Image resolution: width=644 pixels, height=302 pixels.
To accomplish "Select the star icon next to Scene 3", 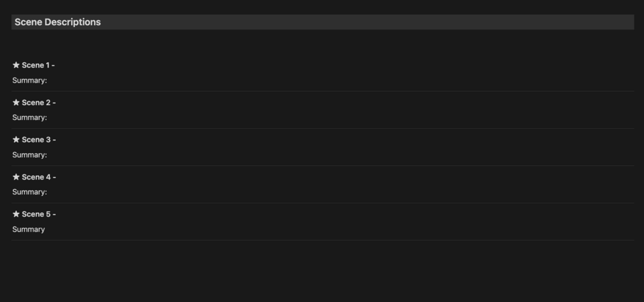I will [x=16, y=140].
